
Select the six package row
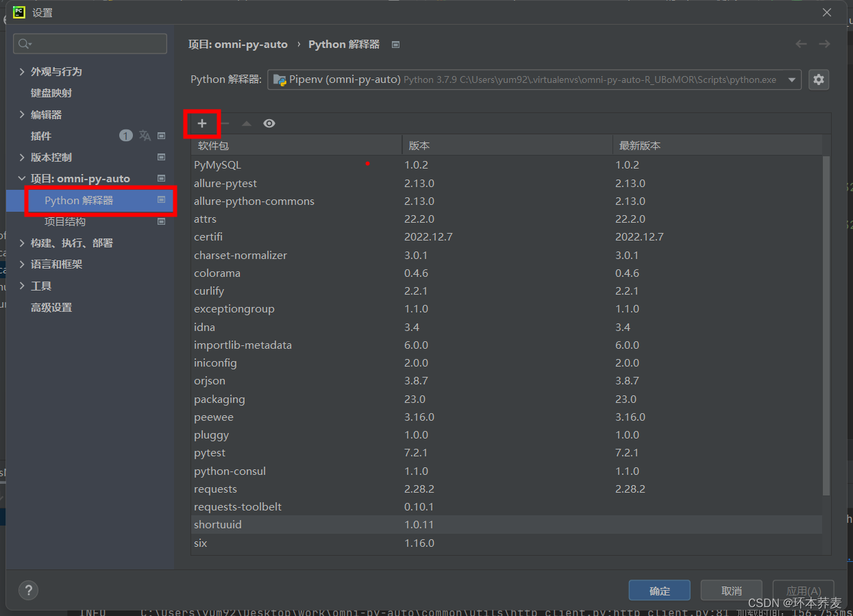pos(506,543)
